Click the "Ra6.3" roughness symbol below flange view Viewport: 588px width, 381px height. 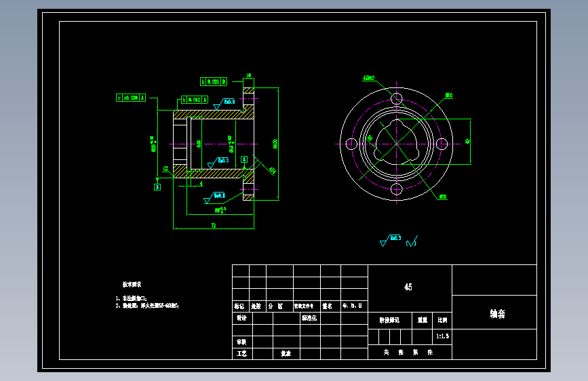click(391, 240)
